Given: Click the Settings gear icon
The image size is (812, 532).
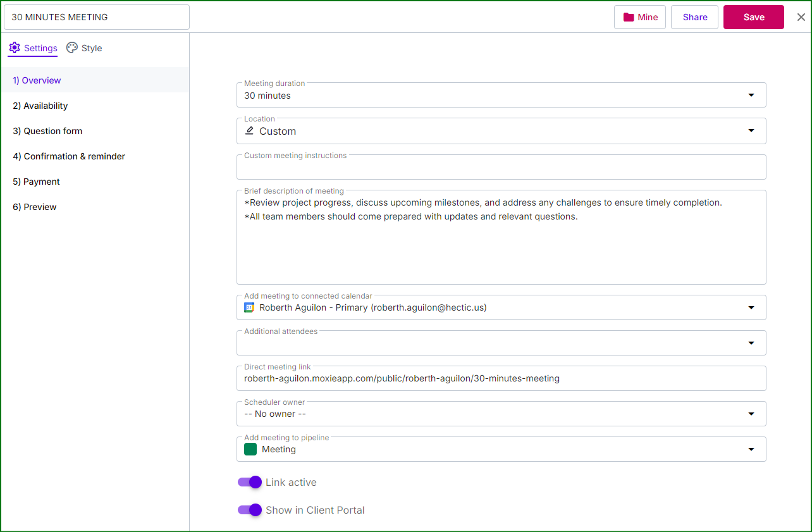Looking at the screenshot, I should [x=14, y=47].
